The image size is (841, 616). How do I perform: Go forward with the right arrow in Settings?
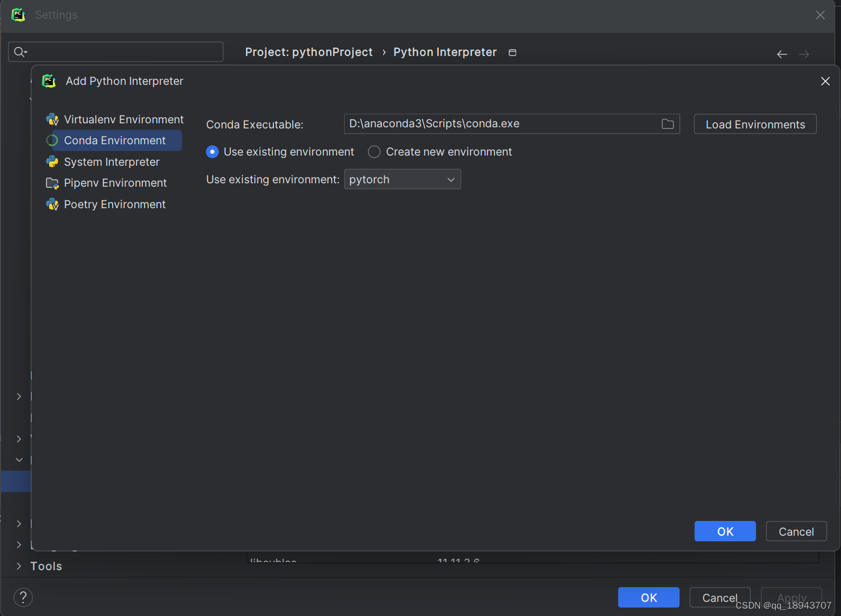click(804, 54)
